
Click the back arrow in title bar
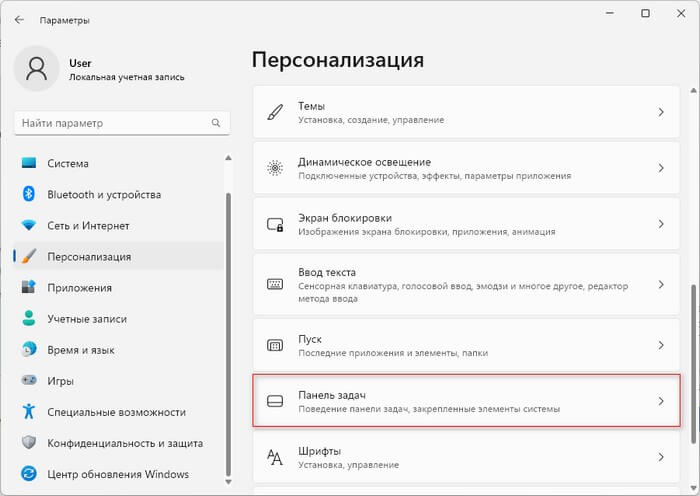(19, 20)
